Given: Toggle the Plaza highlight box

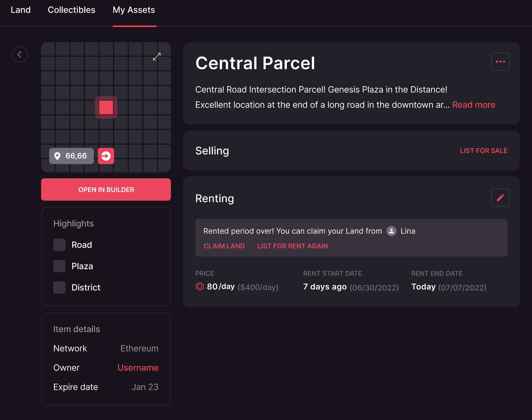Looking at the screenshot, I should click(59, 266).
